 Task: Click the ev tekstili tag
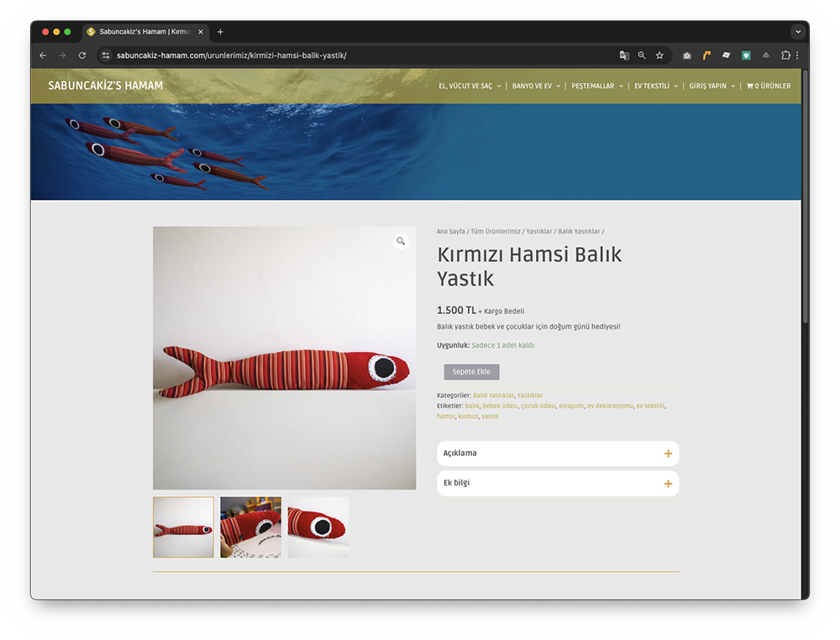650,406
